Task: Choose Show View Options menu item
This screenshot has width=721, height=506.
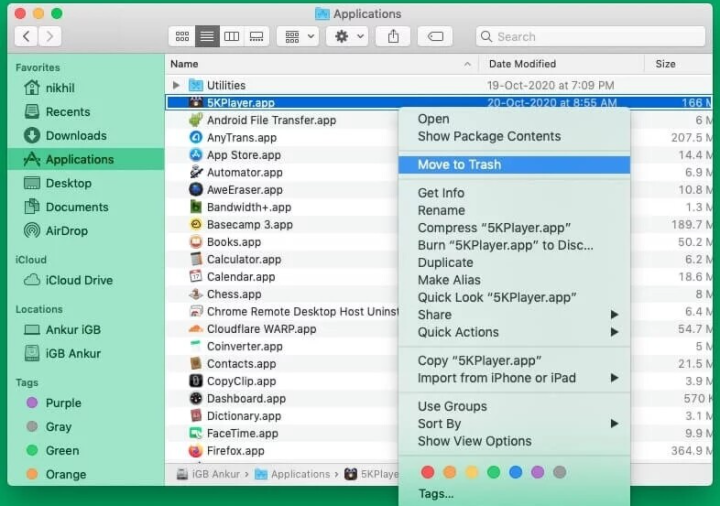Action: click(x=514, y=442)
